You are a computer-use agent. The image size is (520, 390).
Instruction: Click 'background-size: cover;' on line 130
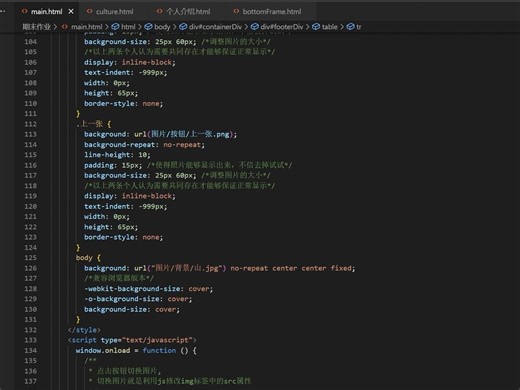point(132,309)
